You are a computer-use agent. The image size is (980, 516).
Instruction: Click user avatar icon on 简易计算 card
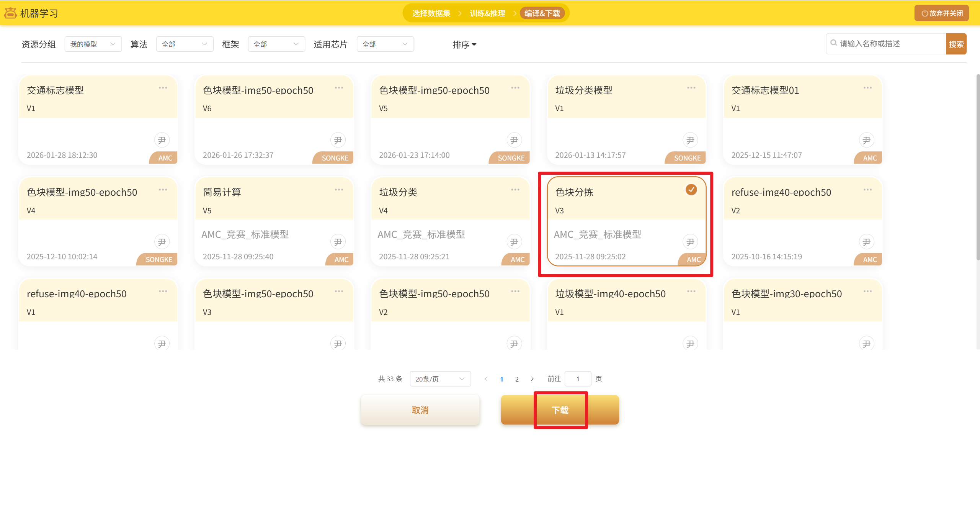[338, 242]
